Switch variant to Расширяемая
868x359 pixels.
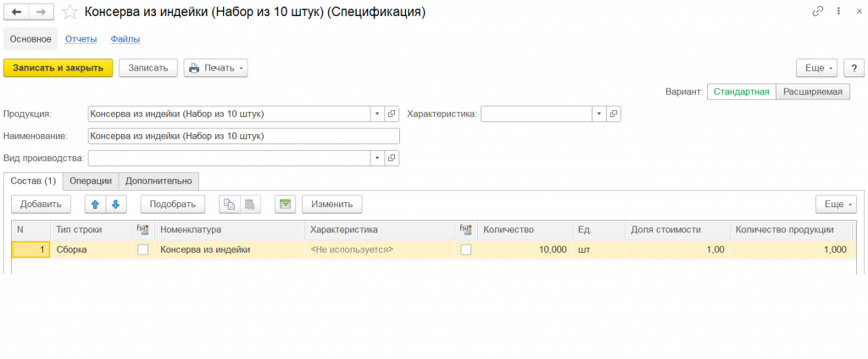[813, 92]
